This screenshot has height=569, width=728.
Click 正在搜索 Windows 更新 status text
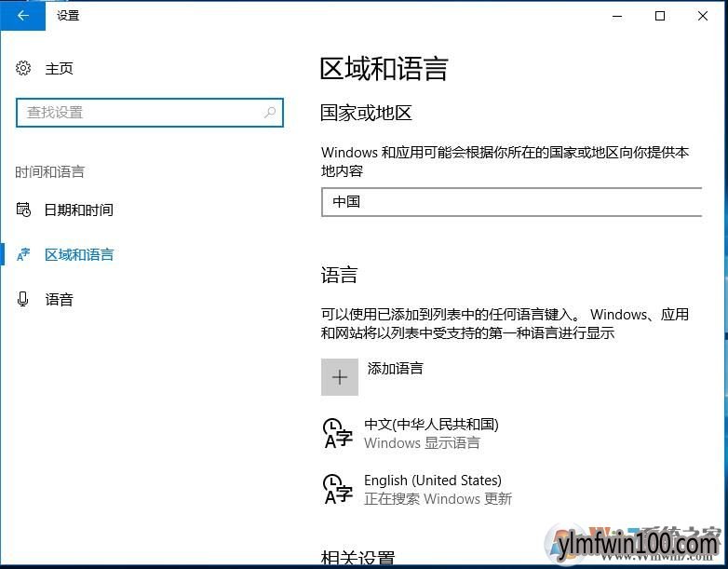tap(438, 499)
